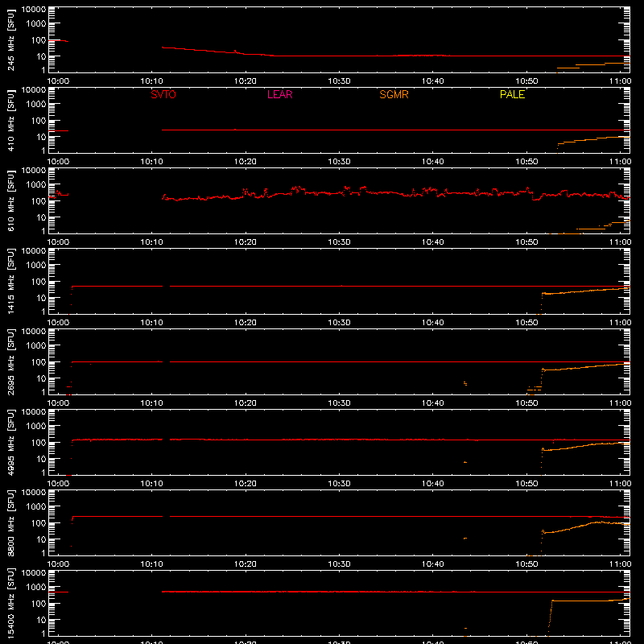644x644 pixels.
Task: Select the 15400 MHz [SFU] axis title
Action: click(10, 604)
